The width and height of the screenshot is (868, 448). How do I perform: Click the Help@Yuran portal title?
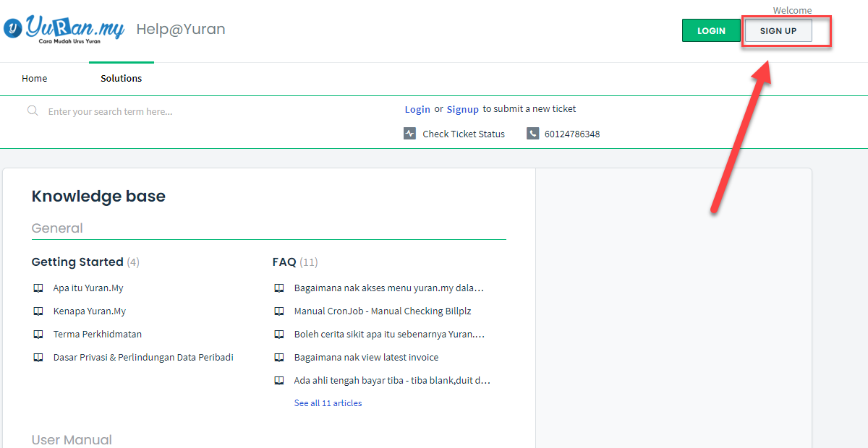coord(181,29)
